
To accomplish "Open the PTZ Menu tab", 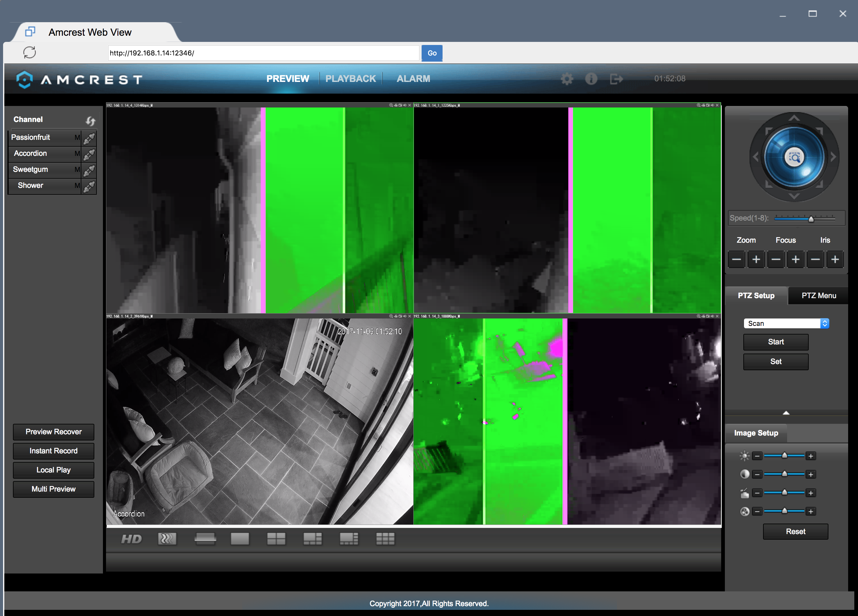I will 819,296.
